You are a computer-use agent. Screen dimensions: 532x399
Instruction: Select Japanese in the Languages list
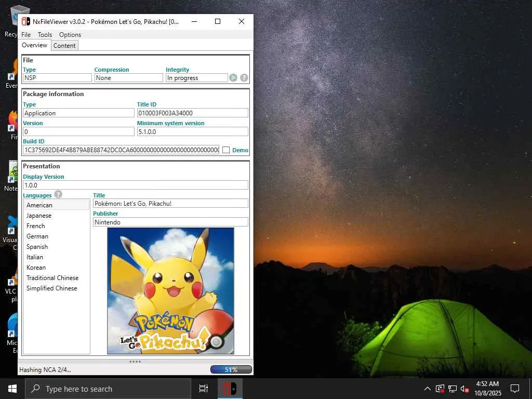point(56,216)
